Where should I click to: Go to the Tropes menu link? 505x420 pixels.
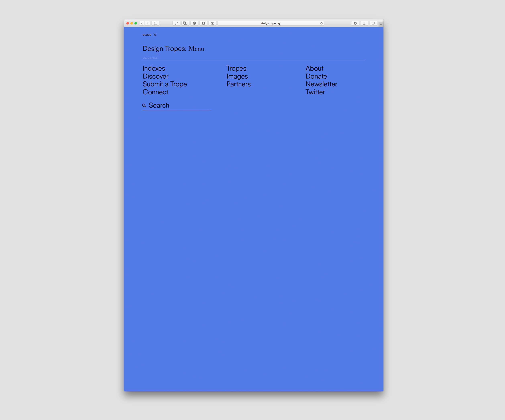point(236,68)
